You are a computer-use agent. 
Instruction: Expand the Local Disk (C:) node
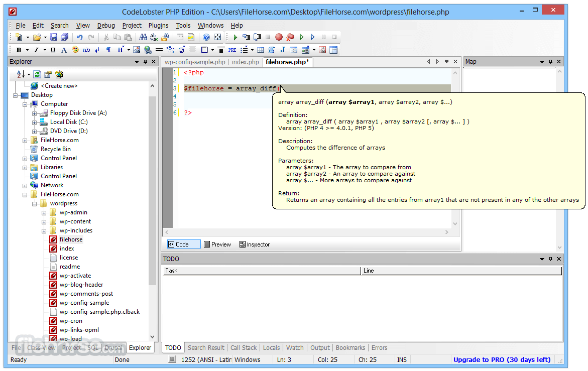[x=35, y=122]
